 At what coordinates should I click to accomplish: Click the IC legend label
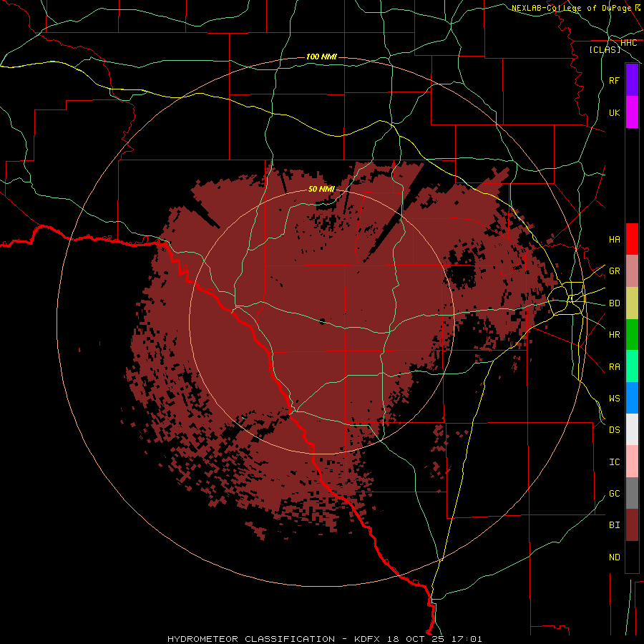pos(615,462)
